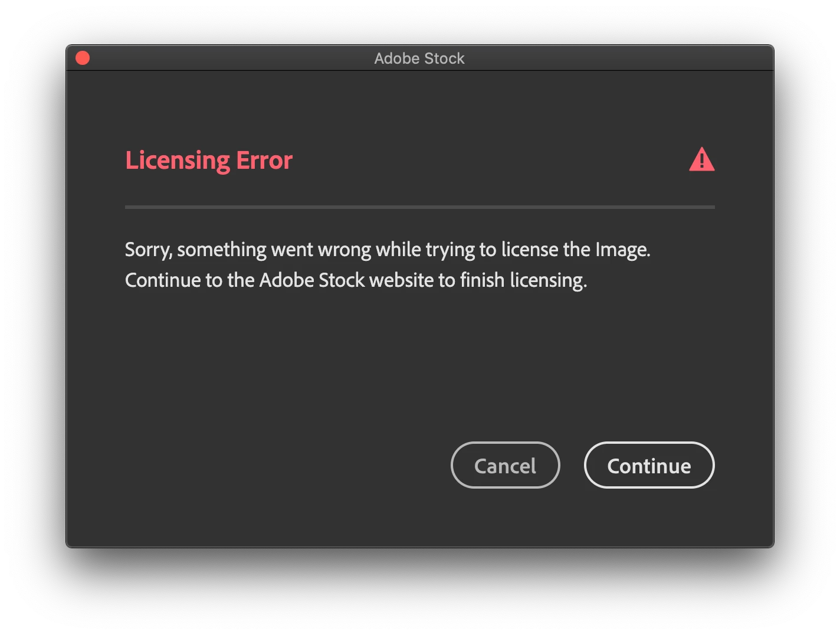The image size is (840, 635).
Task: Click the 'Continue to the Adobe Stock website' sentence
Action: pyautogui.click(x=356, y=280)
